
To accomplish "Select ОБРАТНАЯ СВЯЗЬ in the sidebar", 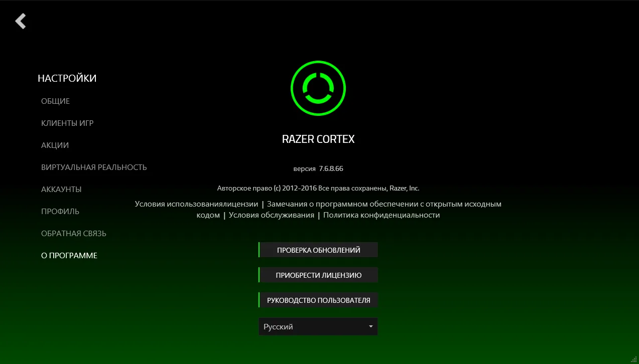I will 74,234.
